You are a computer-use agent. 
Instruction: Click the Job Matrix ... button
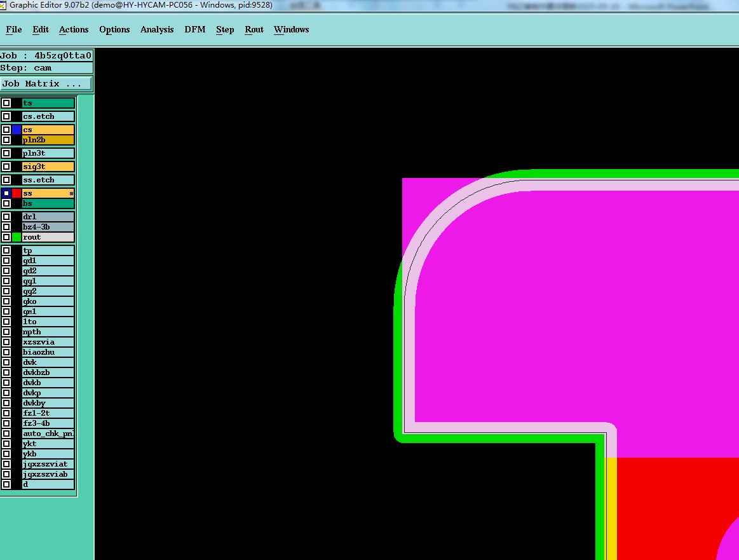click(x=46, y=83)
